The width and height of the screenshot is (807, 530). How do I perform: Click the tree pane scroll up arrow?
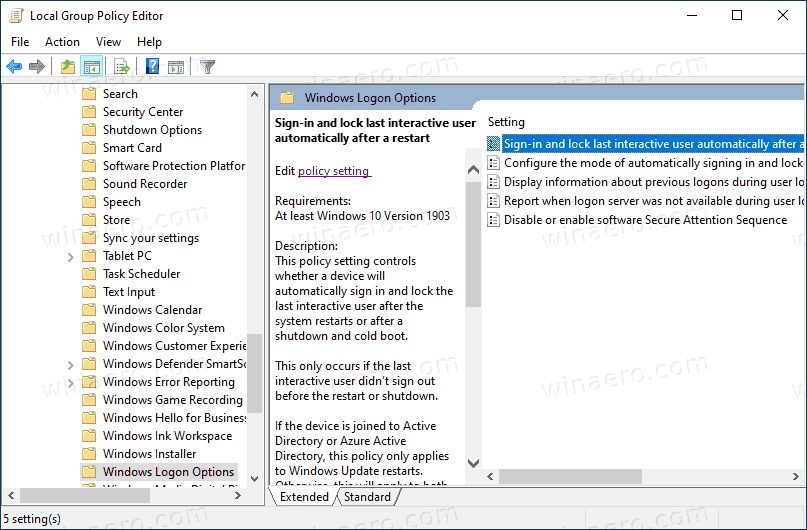coord(254,94)
